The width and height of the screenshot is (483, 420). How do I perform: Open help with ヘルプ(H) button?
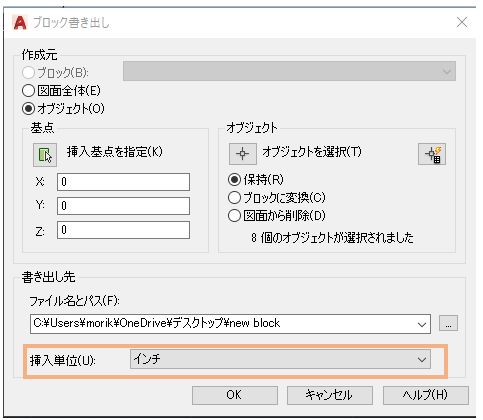[426, 395]
